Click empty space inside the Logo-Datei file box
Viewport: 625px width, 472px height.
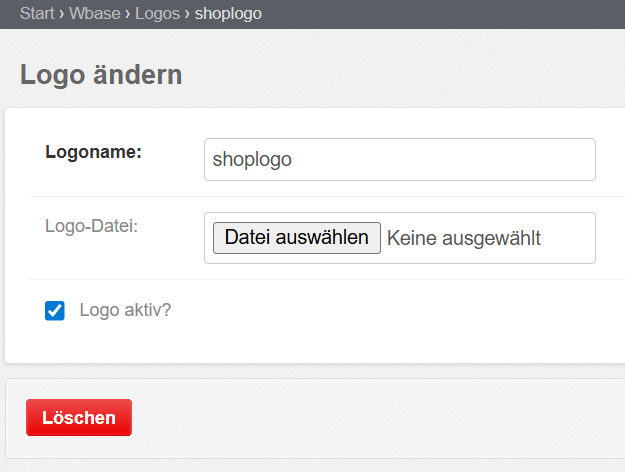coord(570,238)
